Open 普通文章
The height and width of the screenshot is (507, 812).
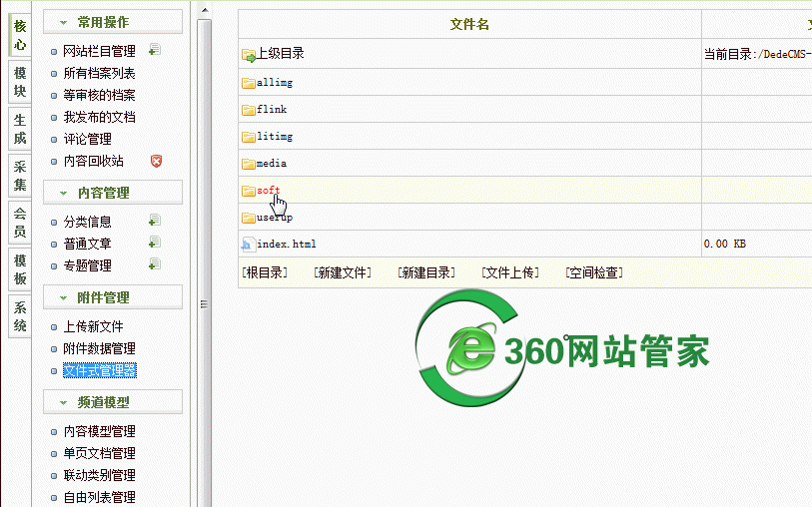click(88, 244)
